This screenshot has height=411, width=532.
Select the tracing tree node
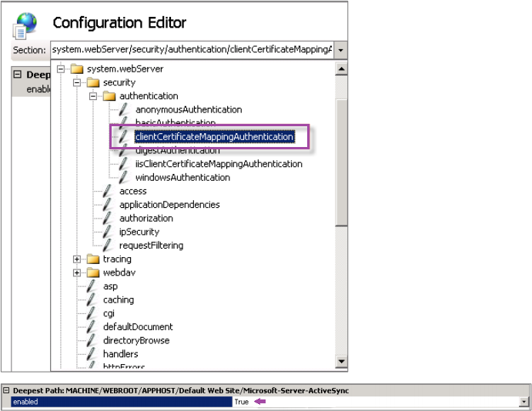pos(117,259)
